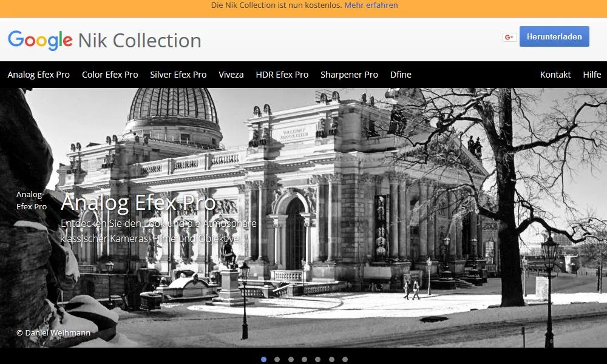Viewport: 607px width, 364px height.
Task: Select the first carousel dot
Action: [263, 359]
